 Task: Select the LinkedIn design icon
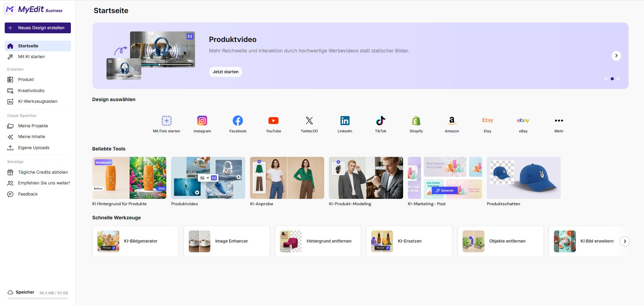pos(345,121)
